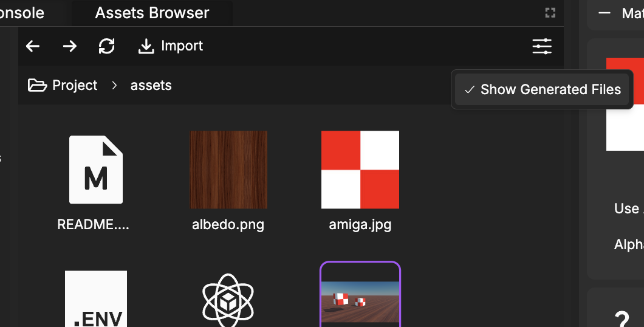This screenshot has width=644, height=327.
Task: Click the breadcrumb chevron separator
Action: pyautogui.click(x=114, y=86)
